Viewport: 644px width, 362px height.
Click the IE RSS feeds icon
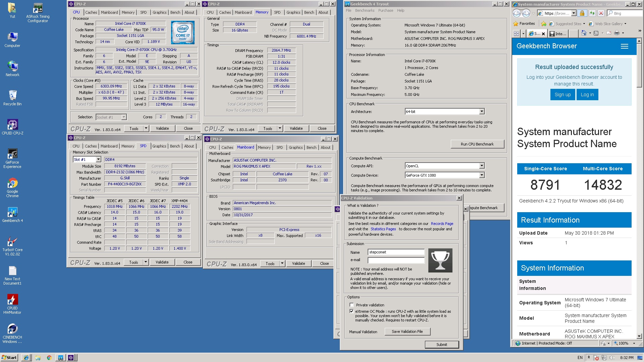tap(596, 33)
